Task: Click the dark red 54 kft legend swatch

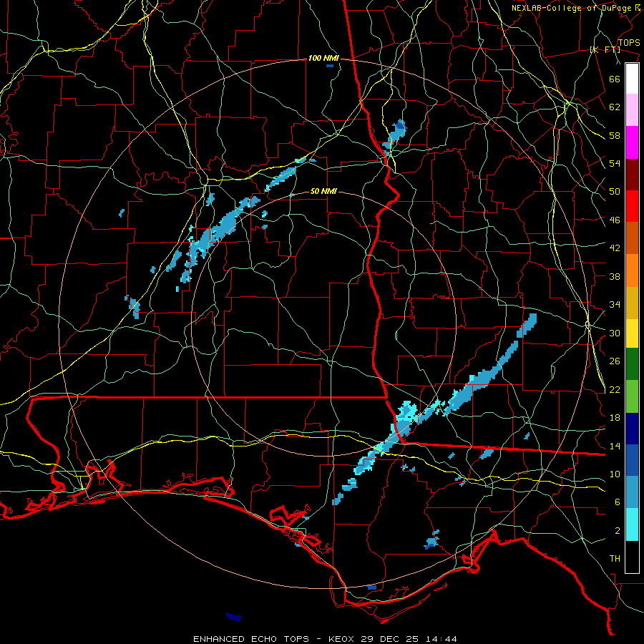Action: pyautogui.click(x=632, y=174)
